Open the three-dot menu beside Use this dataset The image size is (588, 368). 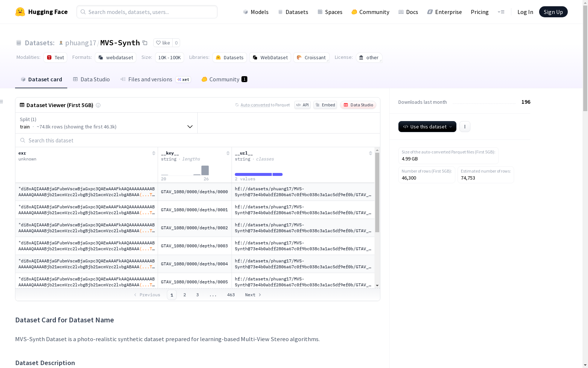(x=465, y=127)
